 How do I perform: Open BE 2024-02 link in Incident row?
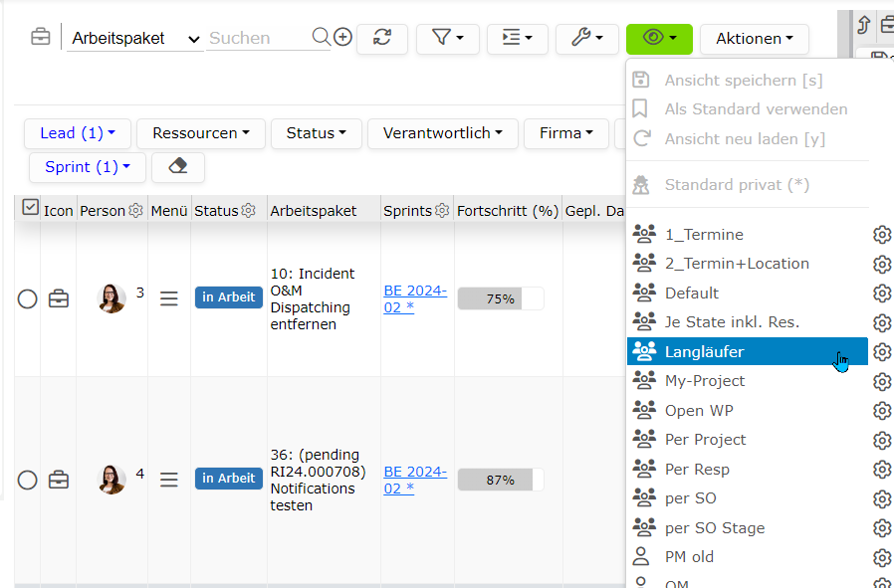[415, 298]
